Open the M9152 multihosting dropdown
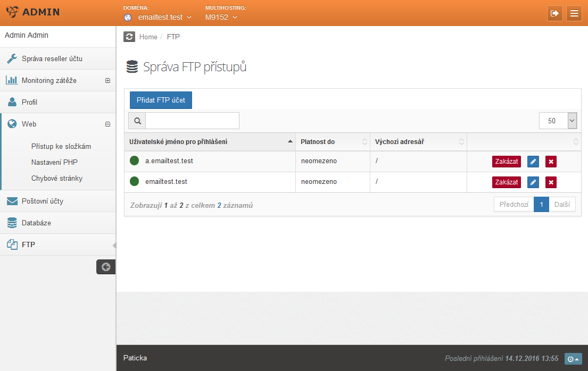 pyautogui.click(x=221, y=17)
